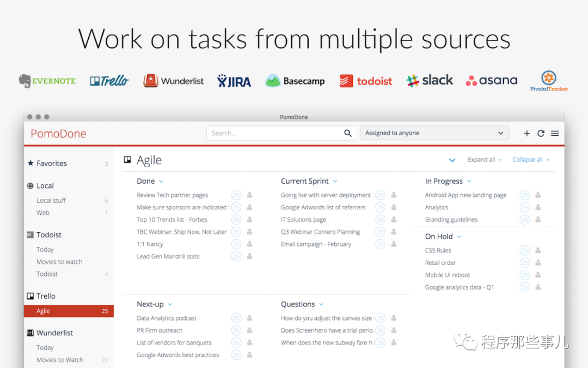Click Collapse all link

click(x=531, y=160)
